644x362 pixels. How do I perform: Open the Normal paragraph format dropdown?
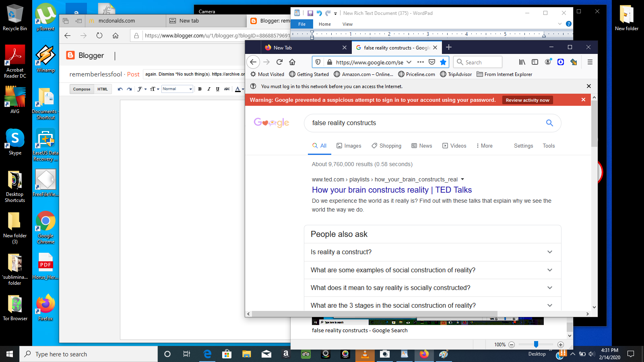click(x=177, y=89)
